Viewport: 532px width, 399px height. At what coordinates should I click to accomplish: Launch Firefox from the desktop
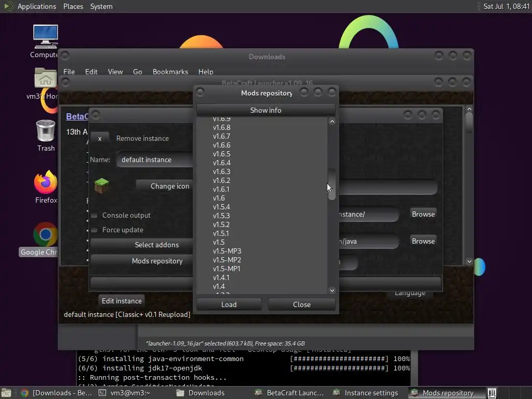tap(46, 182)
